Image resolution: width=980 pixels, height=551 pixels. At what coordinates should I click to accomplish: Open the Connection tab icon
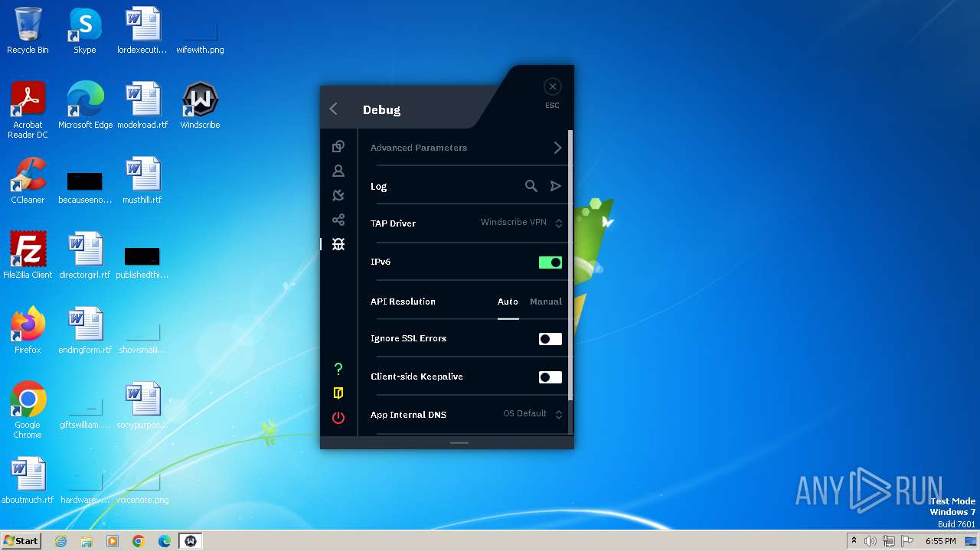pyautogui.click(x=338, y=195)
